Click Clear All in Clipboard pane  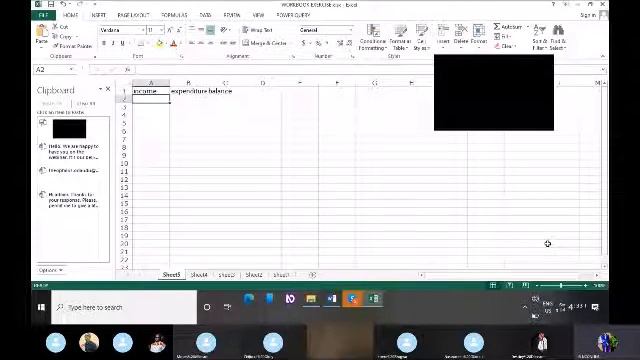click(86, 104)
